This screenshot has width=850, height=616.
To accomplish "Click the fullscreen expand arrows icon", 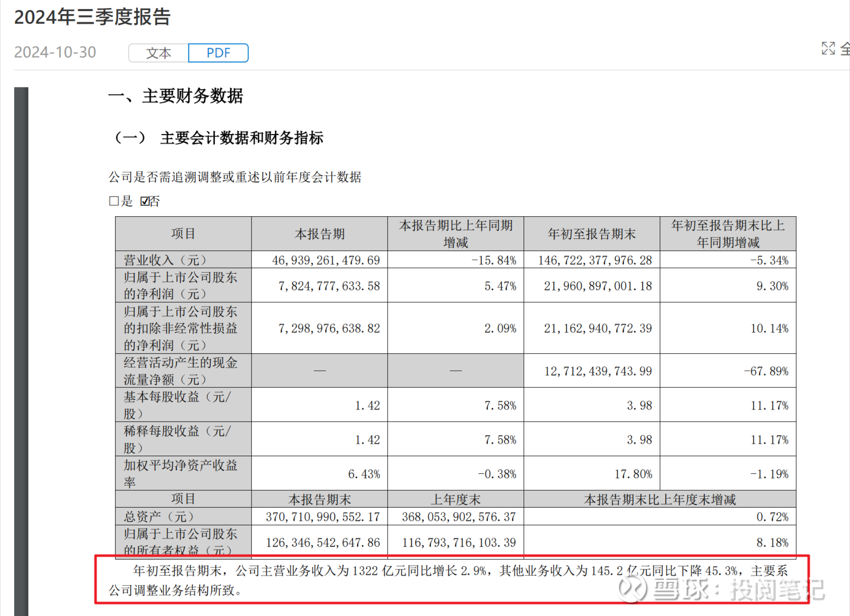I will (829, 49).
